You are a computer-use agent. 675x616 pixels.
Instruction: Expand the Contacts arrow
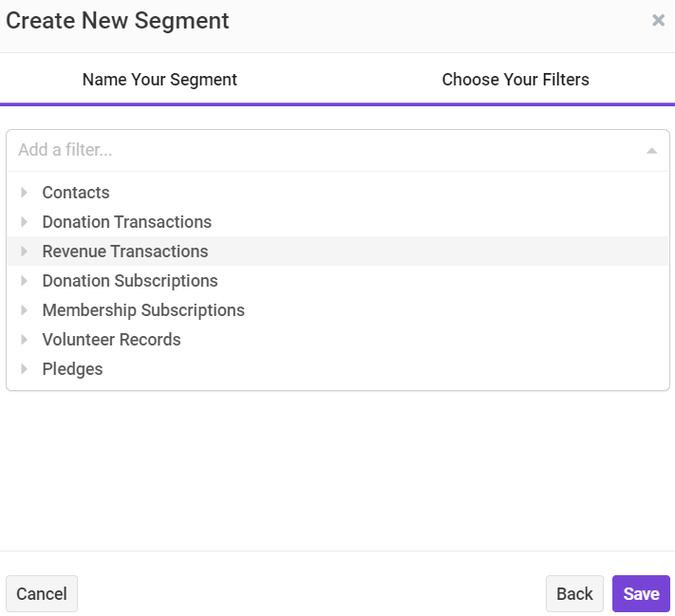pyautogui.click(x=24, y=193)
